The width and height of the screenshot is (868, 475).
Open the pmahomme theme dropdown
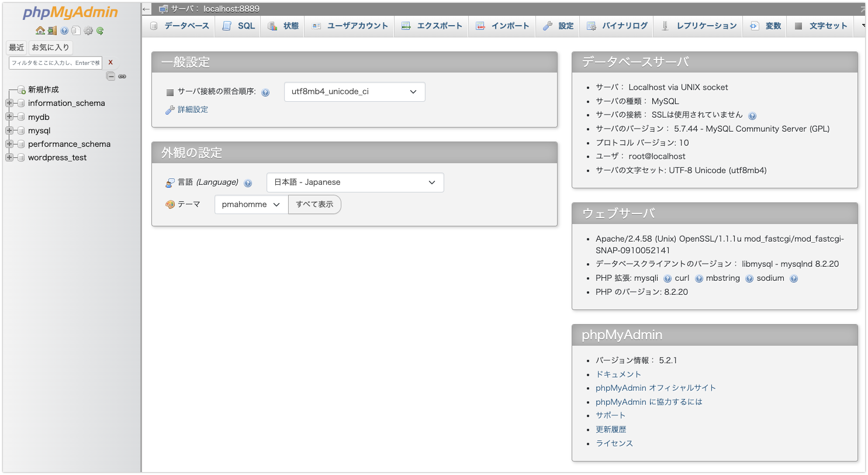[x=251, y=205]
